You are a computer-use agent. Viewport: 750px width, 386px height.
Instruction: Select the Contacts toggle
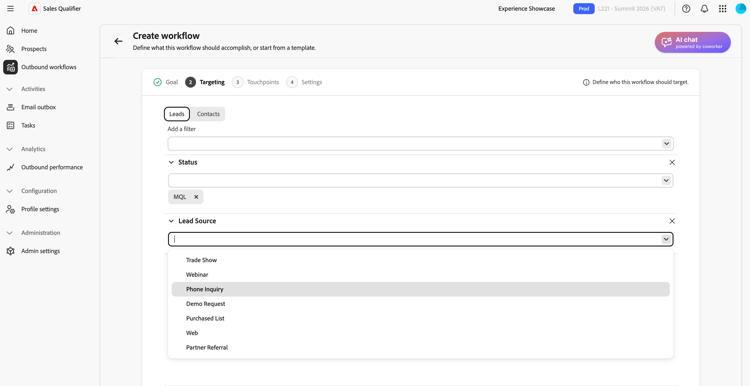208,114
